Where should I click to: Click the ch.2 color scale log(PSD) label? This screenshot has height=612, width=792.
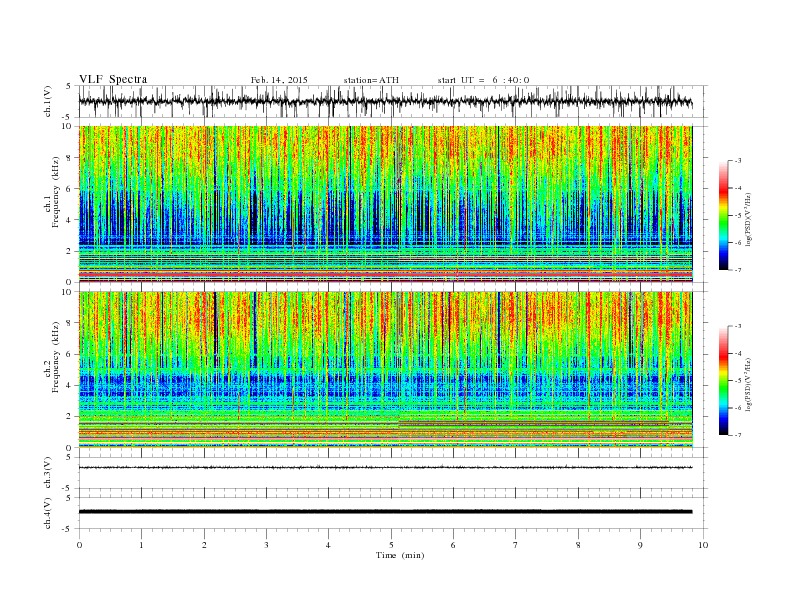[749, 383]
